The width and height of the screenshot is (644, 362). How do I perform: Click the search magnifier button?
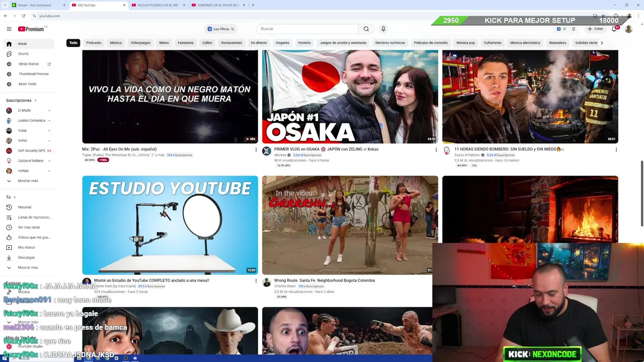[366, 29]
